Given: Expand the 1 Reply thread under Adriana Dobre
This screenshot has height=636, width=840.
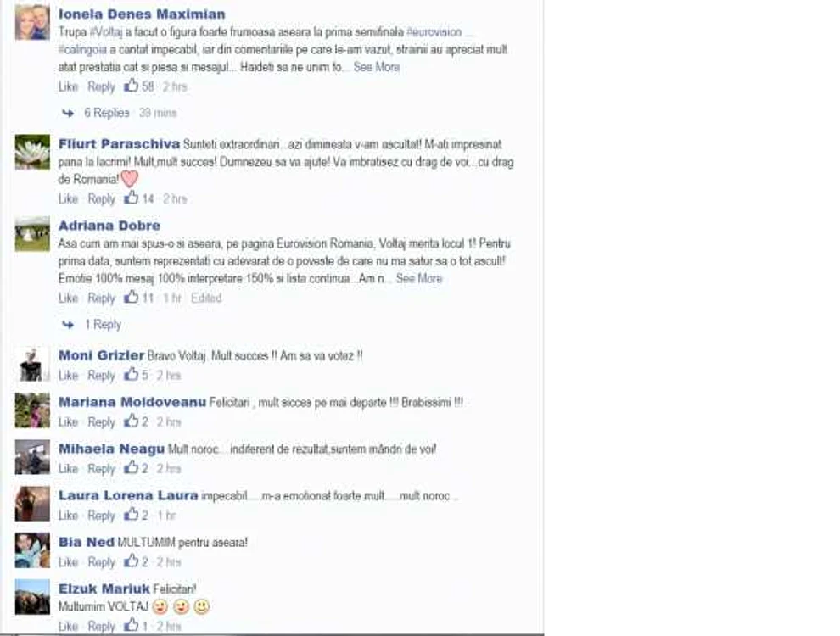Looking at the screenshot, I should [x=103, y=325].
